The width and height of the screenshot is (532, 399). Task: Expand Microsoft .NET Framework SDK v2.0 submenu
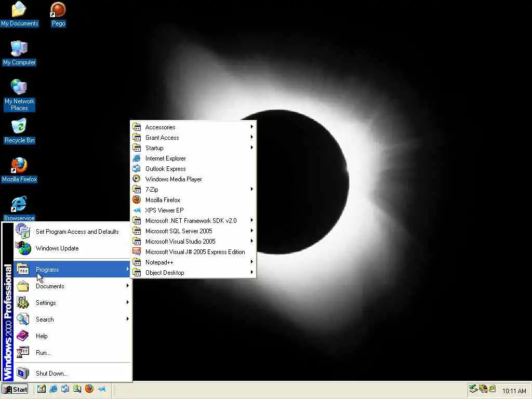click(252, 220)
